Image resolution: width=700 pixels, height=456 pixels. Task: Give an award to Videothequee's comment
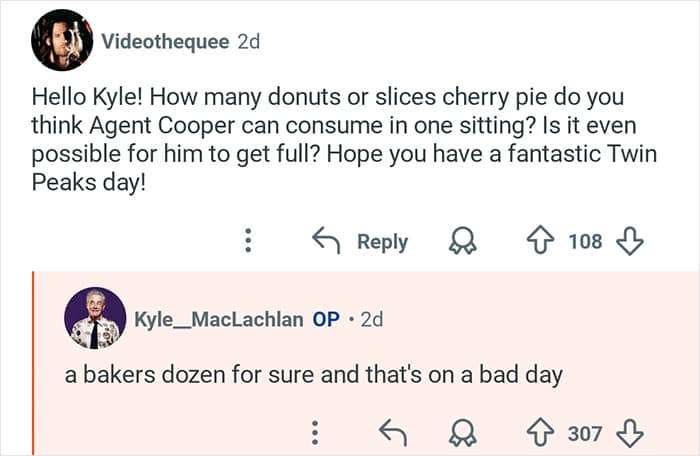coord(464,241)
